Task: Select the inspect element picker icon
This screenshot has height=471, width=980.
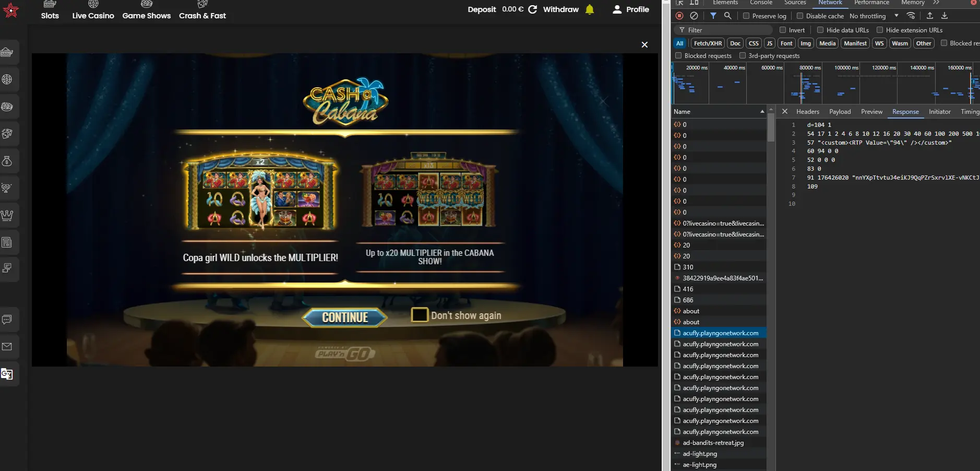Action: (679, 3)
